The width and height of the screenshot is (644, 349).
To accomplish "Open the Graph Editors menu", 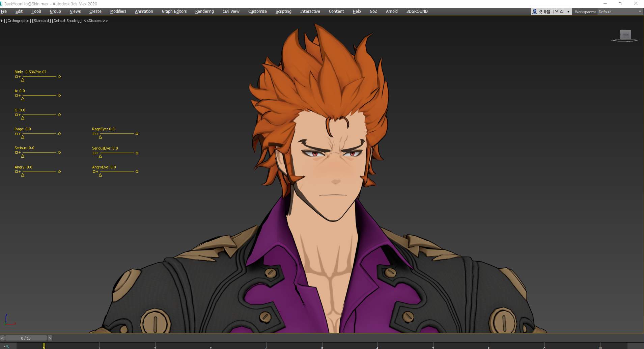I will tap(174, 11).
